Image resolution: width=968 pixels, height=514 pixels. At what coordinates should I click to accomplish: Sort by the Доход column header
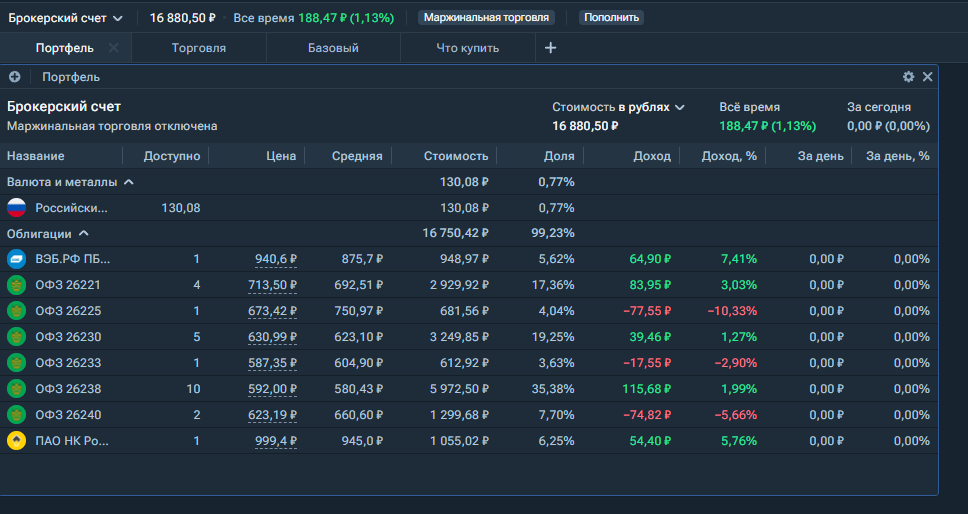pos(652,156)
